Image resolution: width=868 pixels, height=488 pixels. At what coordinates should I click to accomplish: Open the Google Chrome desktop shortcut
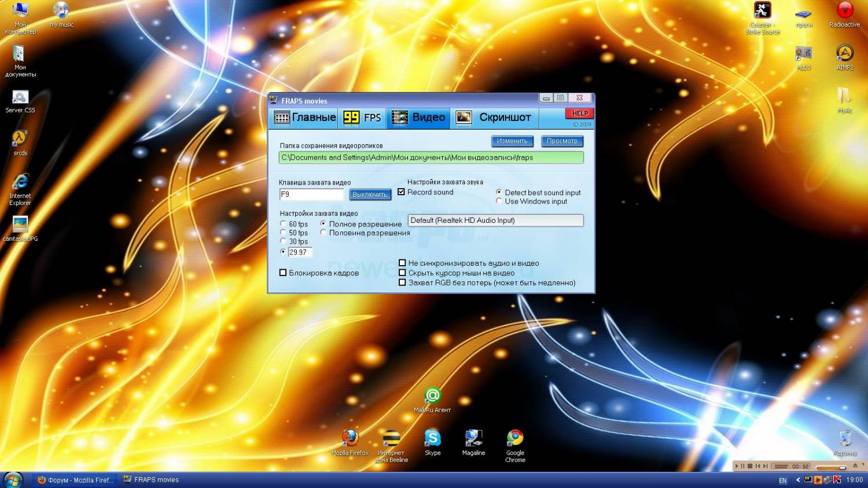[x=515, y=439]
